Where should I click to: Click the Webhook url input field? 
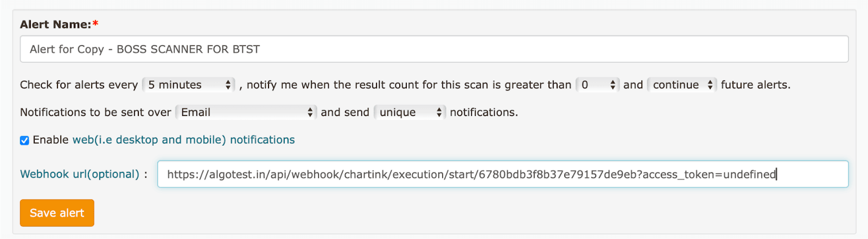[502, 174]
